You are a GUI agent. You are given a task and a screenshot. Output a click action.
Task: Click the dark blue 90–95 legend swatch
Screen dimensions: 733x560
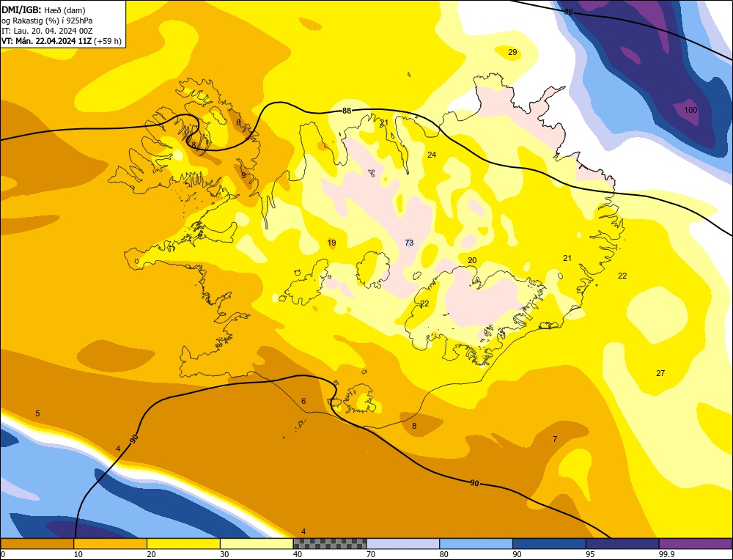(x=549, y=544)
